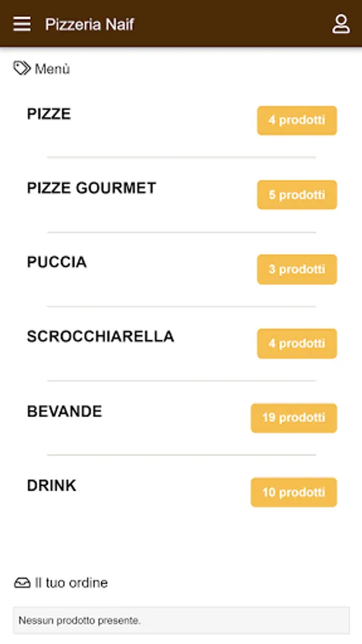The height and width of the screenshot is (644, 362).
Task: Open the user profile icon
Action: (341, 24)
